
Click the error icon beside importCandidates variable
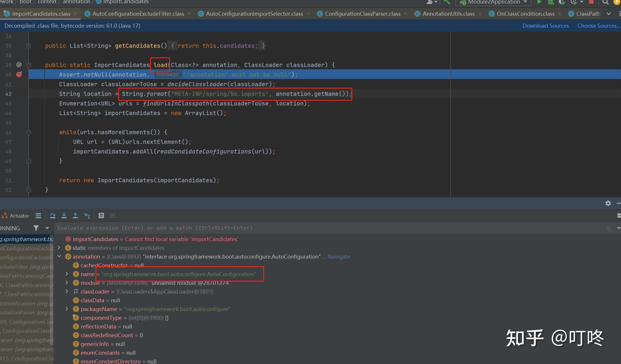(x=68, y=239)
